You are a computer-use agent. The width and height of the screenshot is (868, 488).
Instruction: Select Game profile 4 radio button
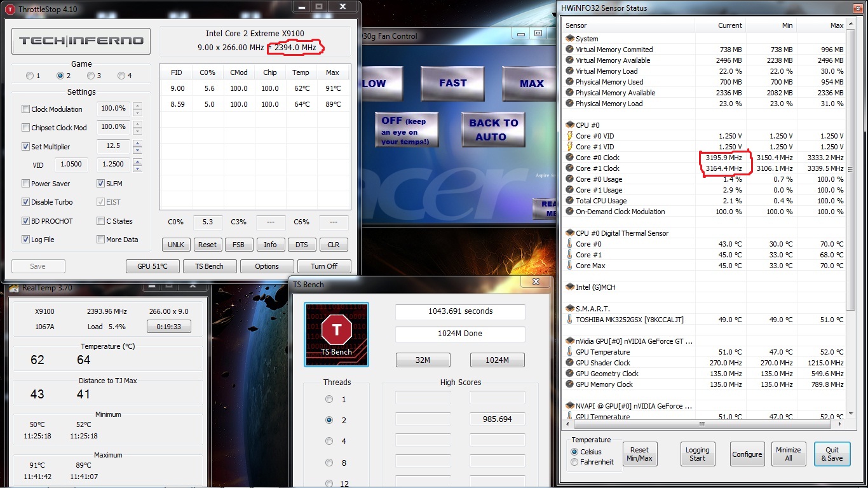[x=121, y=76]
